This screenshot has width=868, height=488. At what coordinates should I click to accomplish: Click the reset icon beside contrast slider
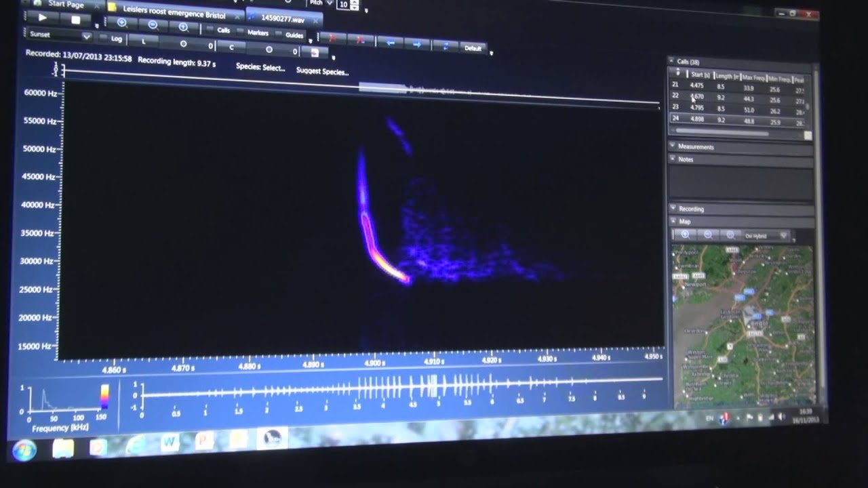[x=315, y=53]
